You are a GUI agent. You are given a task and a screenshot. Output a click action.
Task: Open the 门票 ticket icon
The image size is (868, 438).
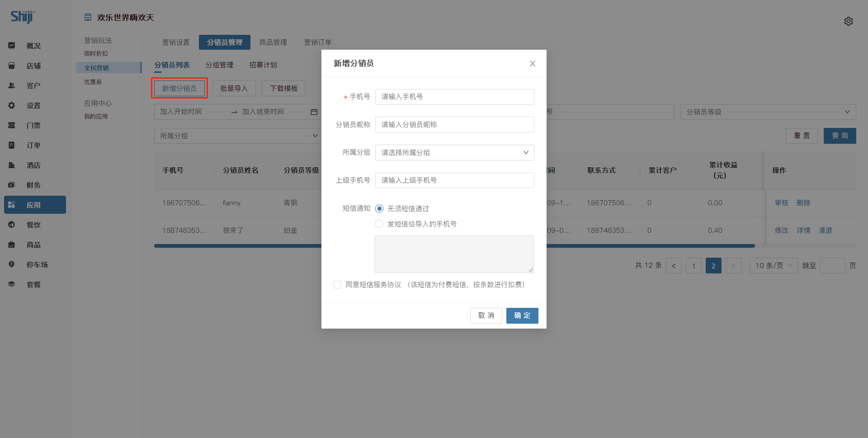point(12,125)
